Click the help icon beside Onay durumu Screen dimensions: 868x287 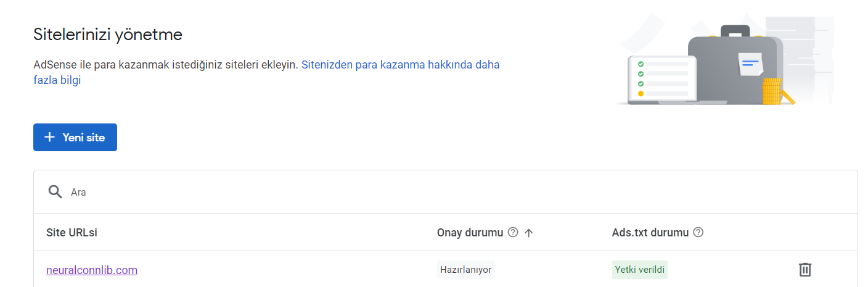click(513, 233)
